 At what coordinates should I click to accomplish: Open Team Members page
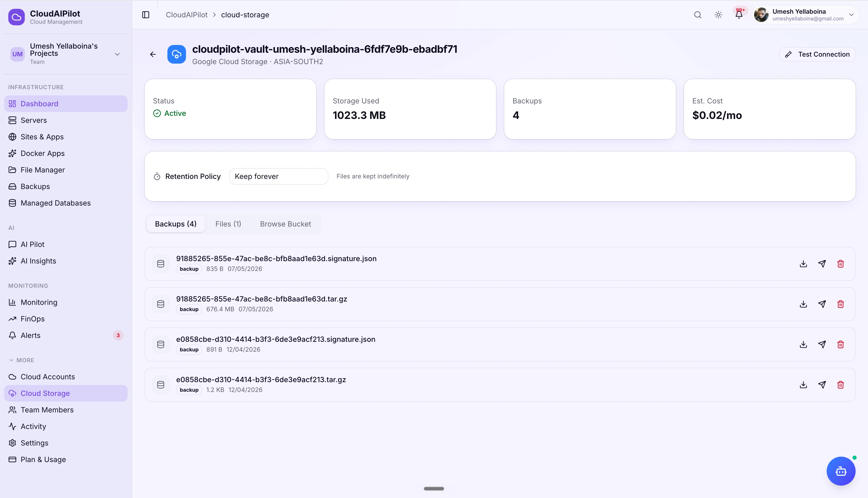click(66, 410)
